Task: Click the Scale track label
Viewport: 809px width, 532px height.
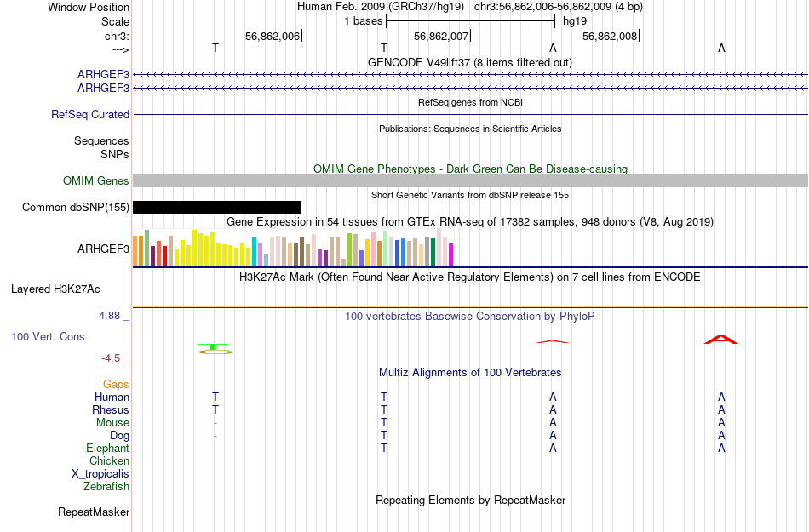Action: tap(115, 21)
